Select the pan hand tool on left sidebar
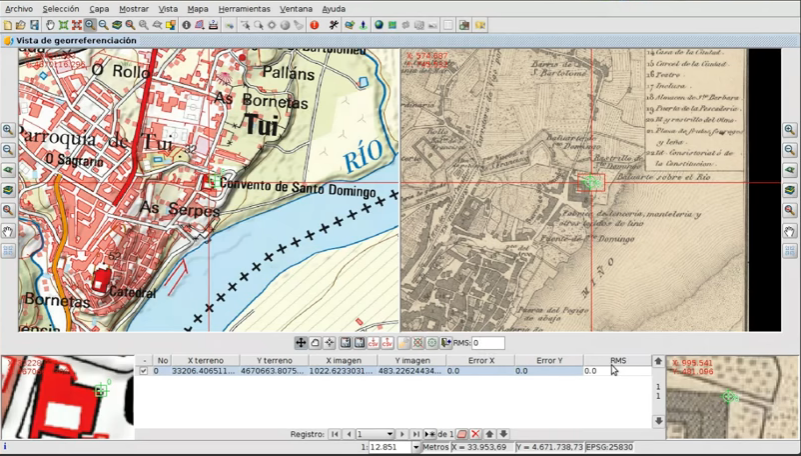Screen dimensions: 801x456 8,231
